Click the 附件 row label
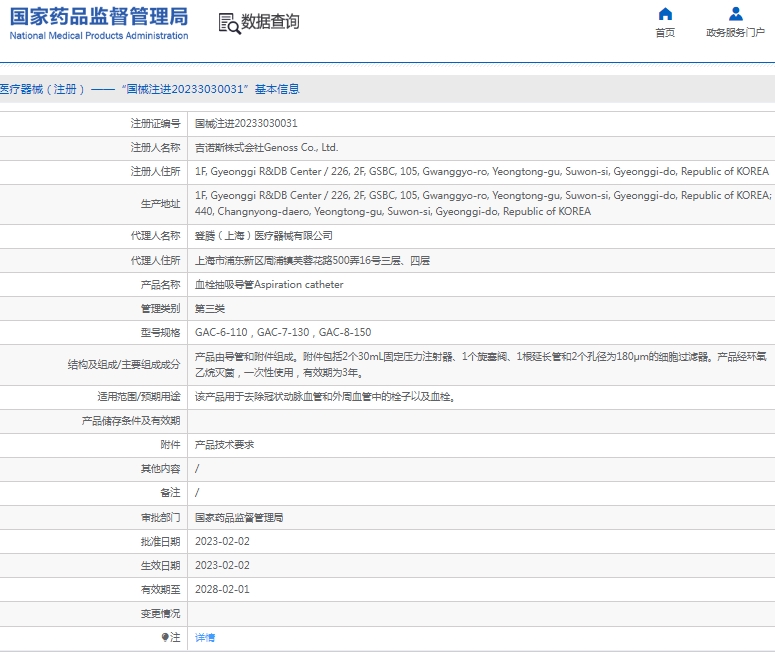Screen dimensions: 775x654 point(170,445)
